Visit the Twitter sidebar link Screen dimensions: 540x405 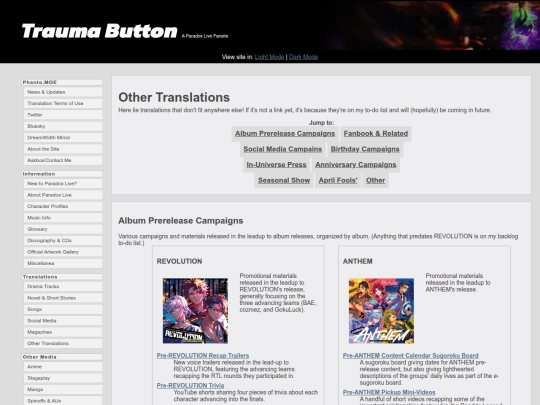(x=63, y=115)
